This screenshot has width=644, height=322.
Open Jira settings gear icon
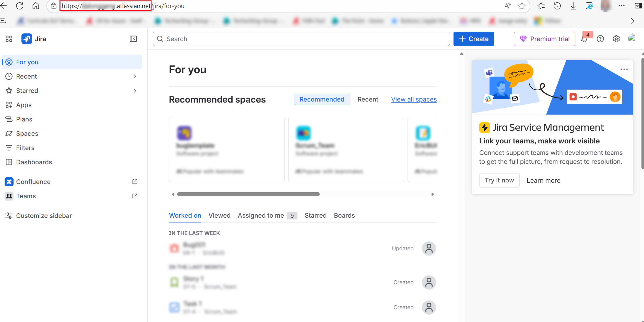[616, 39]
